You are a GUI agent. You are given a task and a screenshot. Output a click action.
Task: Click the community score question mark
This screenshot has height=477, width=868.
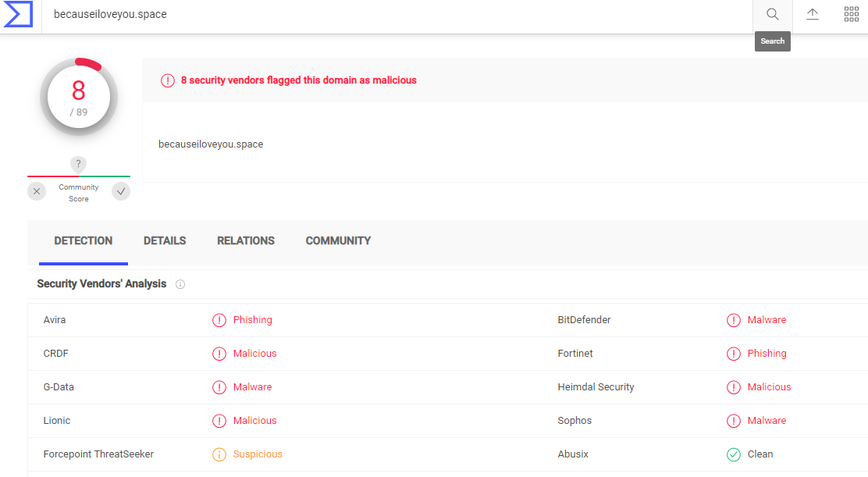(78, 164)
